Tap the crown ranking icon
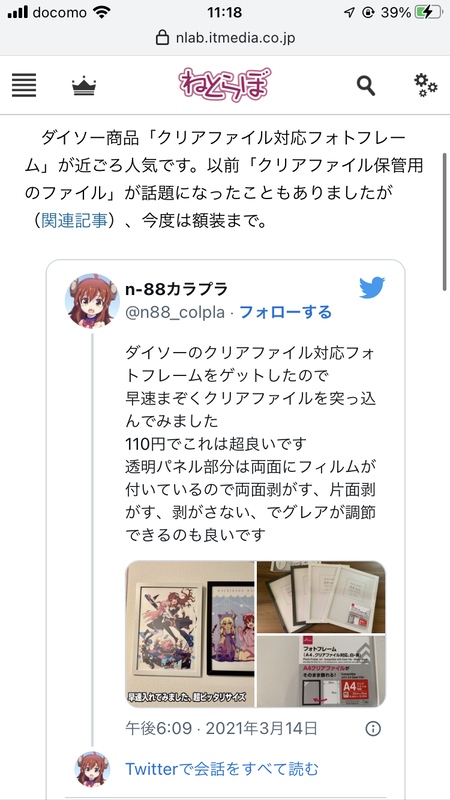450x800 pixels. pos(84,86)
